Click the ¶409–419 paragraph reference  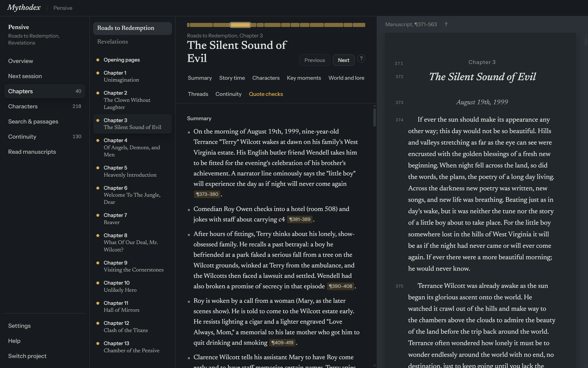282,343
